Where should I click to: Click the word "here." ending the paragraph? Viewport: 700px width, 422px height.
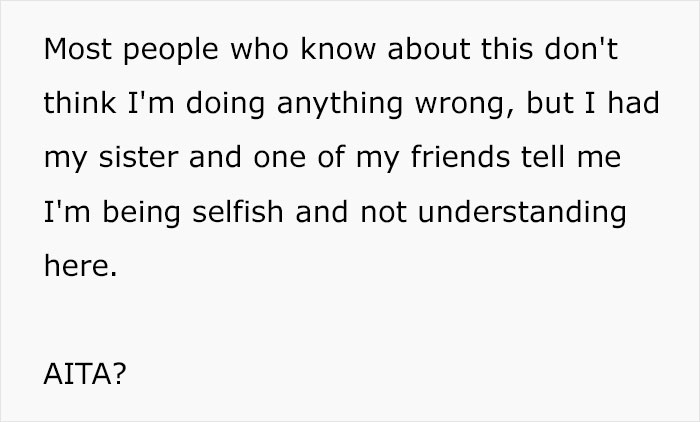coord(80,265)
